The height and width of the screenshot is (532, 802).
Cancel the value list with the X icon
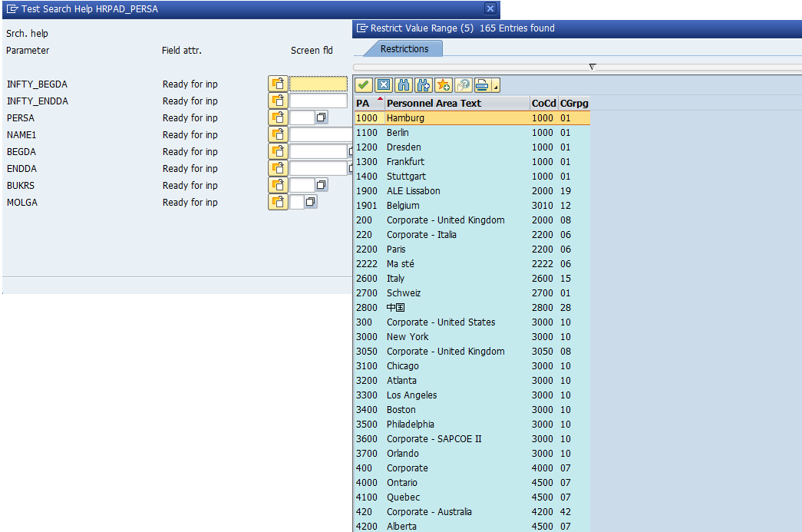[x=384, y=85]
